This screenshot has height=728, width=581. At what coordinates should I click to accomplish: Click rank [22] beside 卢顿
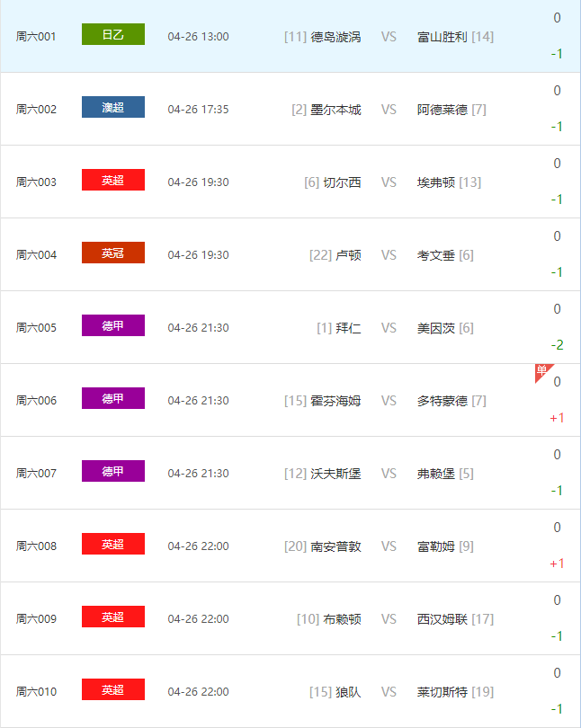pyautogui.click(x=320, y=255)
